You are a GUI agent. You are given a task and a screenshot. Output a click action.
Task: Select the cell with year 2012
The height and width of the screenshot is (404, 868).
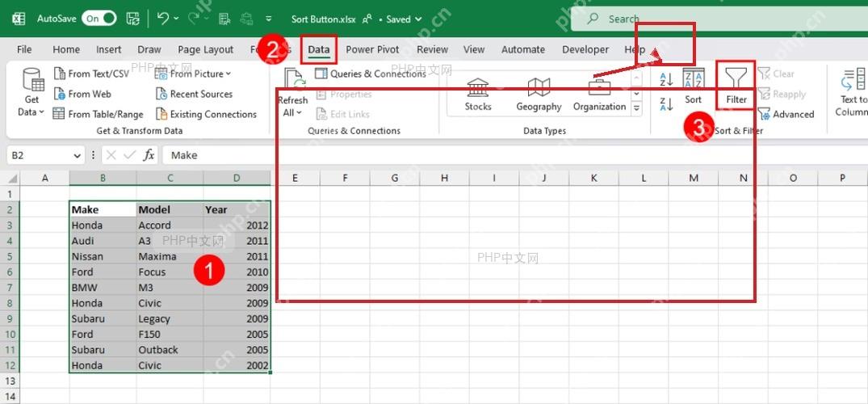point(237,225)
